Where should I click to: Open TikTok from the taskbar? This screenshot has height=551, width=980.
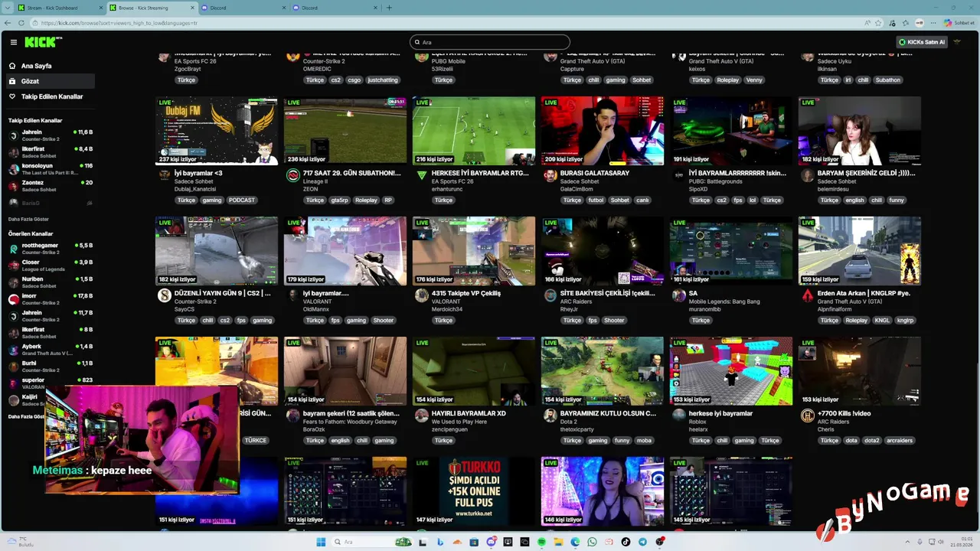point(626,542)
